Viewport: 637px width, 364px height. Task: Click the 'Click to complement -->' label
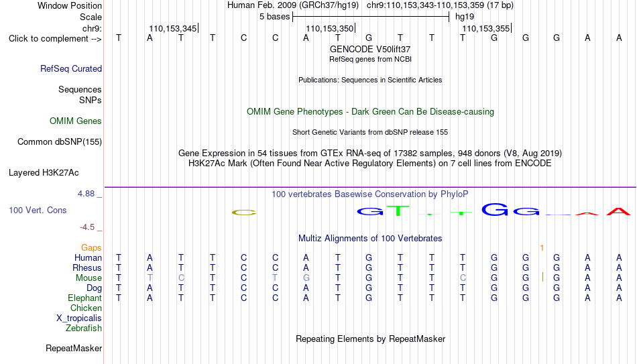point(55,39)
